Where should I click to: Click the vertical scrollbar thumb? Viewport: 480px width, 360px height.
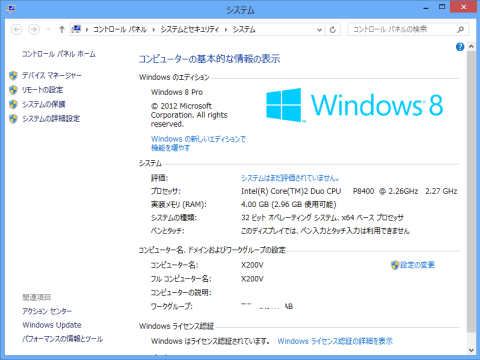point(471,192)
